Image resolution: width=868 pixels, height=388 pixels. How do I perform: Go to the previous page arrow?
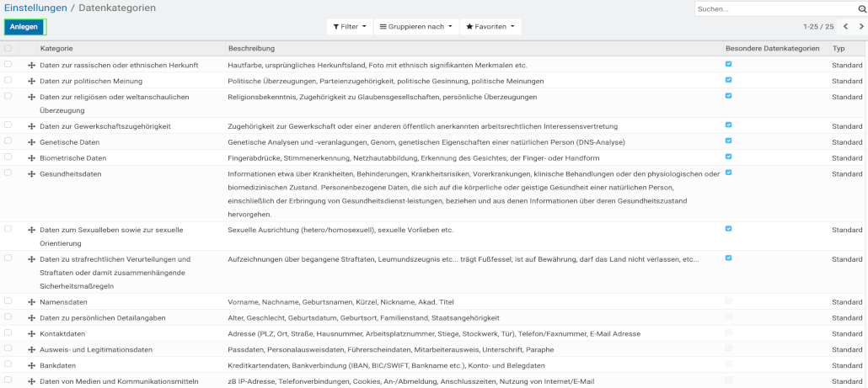(x=844, y=27)
